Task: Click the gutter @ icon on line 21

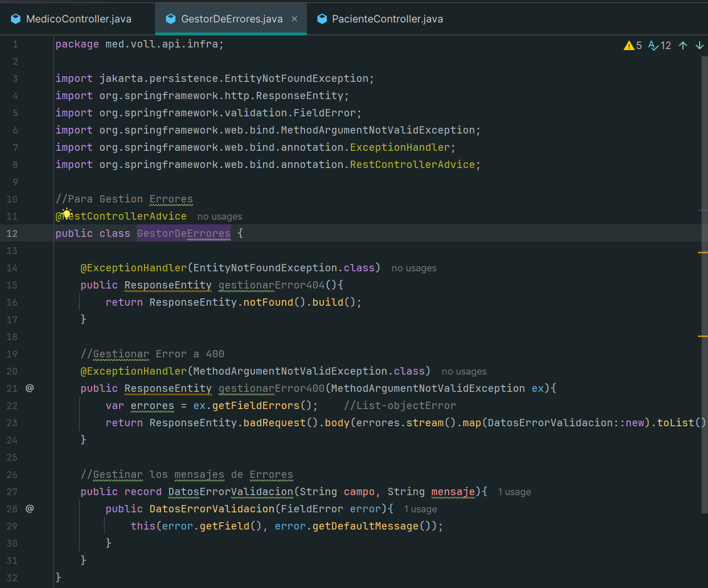Action: click(30, 388)
